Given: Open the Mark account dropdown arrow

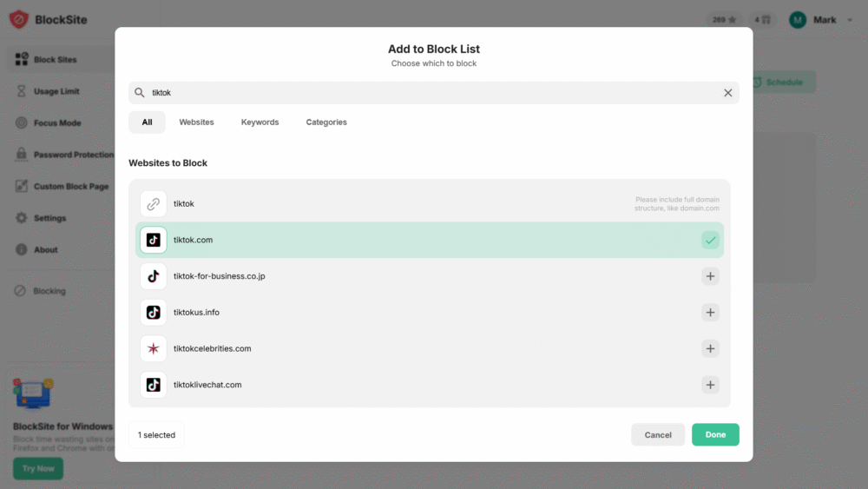Looking at the screenshot, I should tap(850, 20).
